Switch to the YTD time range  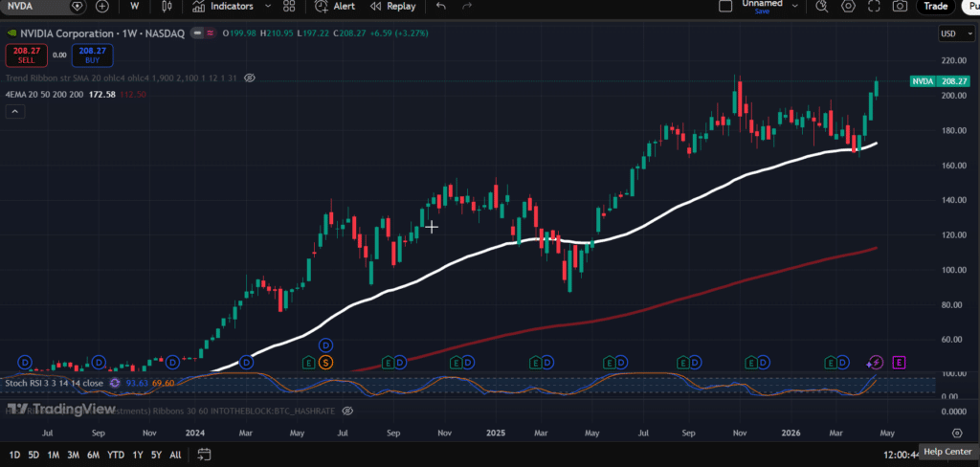[115, 454]
